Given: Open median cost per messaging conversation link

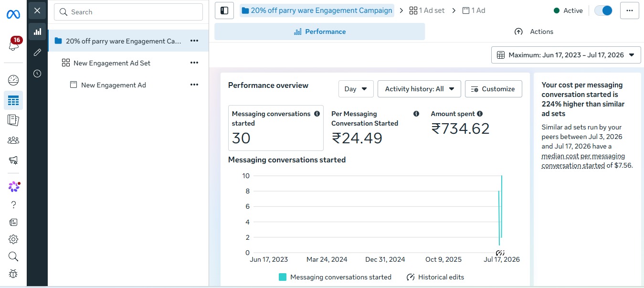Looking at the screenshot, I should pyautogui.click(x=583, y=161).
